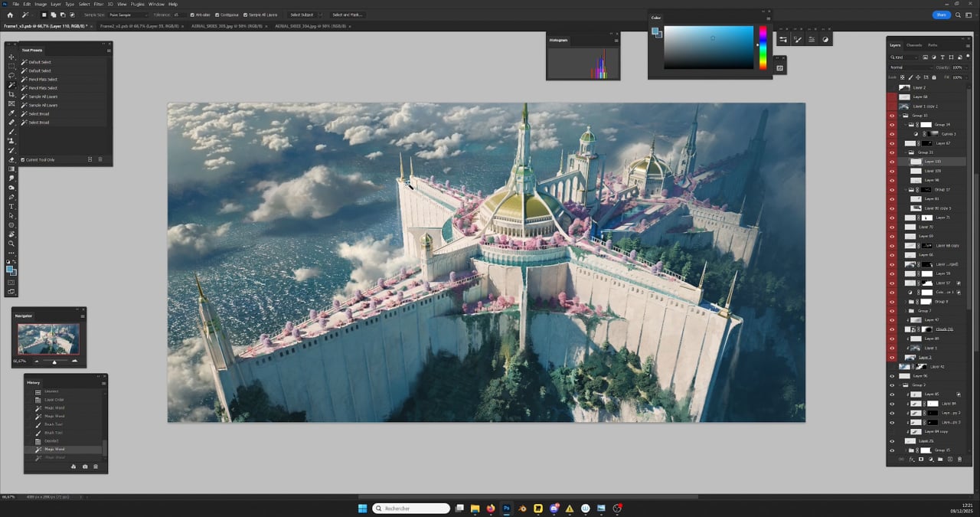Toggle Contiguous checkbox
Screen dimensions: 980x517
point(217,15)
